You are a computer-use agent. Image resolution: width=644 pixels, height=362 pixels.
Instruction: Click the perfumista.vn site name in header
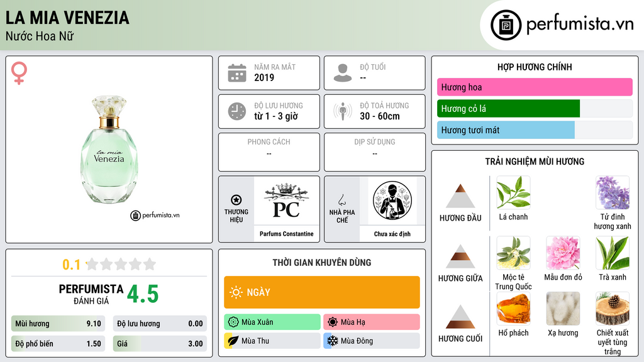pyautogui.click(x=580, y=25)
